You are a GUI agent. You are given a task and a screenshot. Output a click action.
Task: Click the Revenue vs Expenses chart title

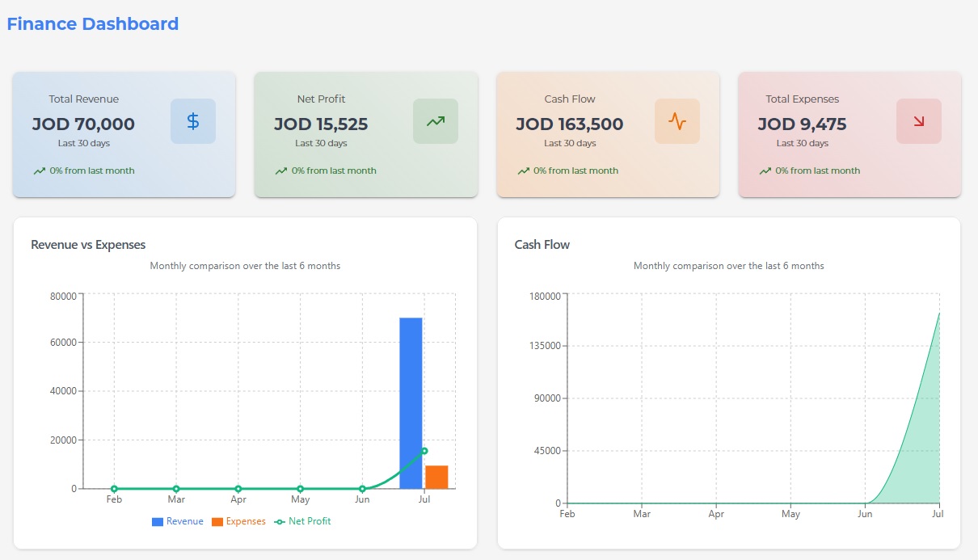(87, 244)
